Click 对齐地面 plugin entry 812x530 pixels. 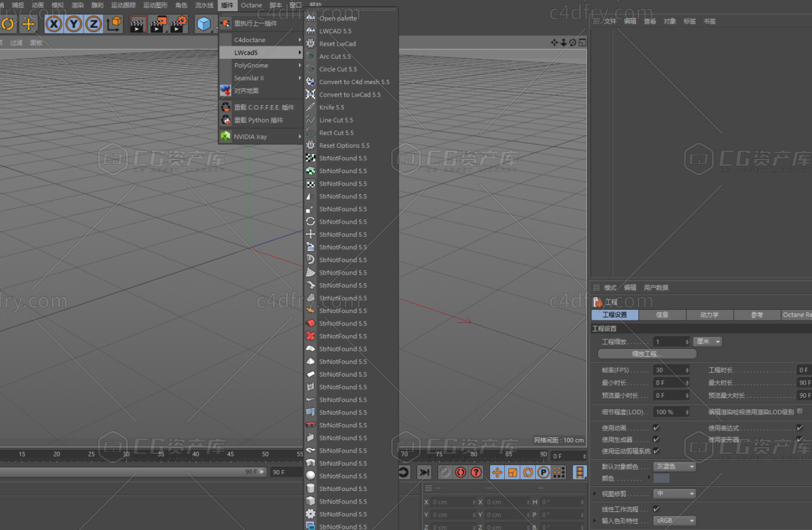[261, 91]
